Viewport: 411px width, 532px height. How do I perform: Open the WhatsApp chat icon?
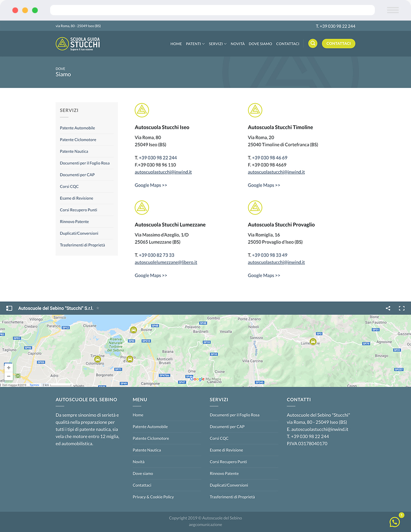(395, 522)
